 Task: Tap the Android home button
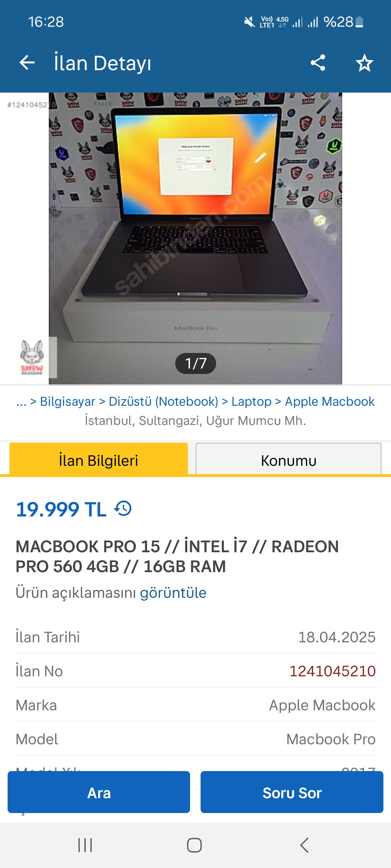point(194,845)
